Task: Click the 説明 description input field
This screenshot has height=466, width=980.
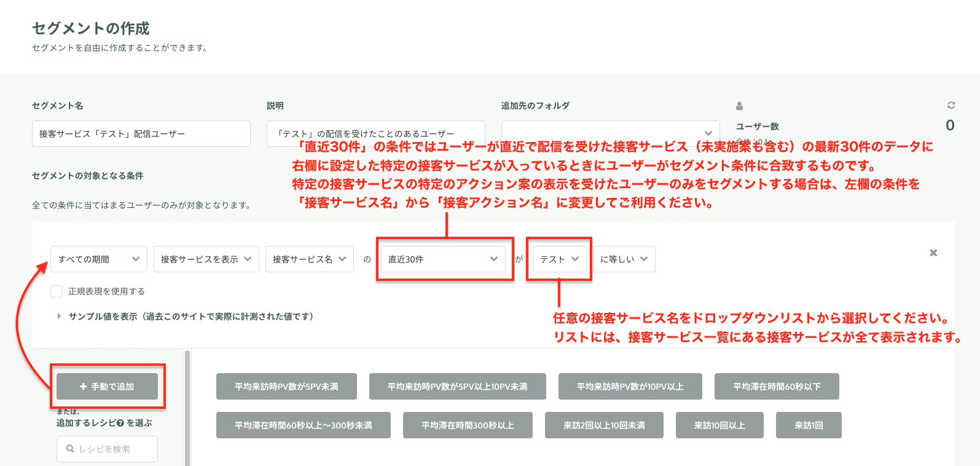Action: point(376,133)
